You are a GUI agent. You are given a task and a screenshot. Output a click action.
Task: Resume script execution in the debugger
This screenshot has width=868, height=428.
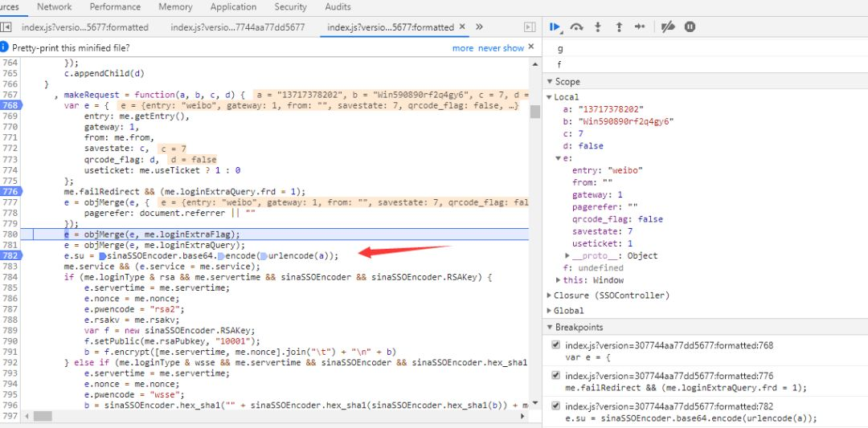pyautogui.click(x=555, y=26)
